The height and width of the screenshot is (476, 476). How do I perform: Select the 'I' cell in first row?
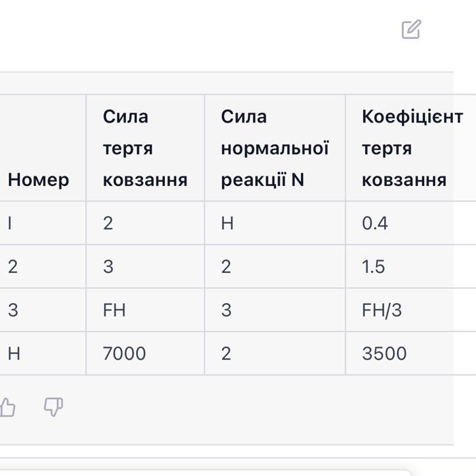click(43, 223)
